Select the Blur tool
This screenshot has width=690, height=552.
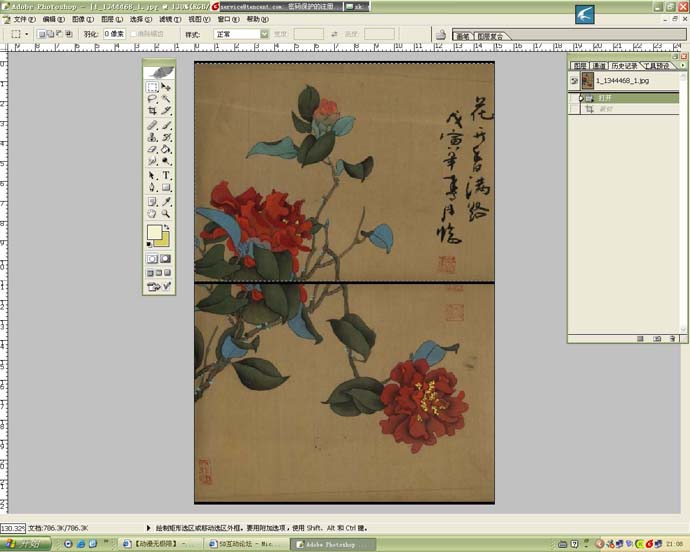click(x=152, y=161)
